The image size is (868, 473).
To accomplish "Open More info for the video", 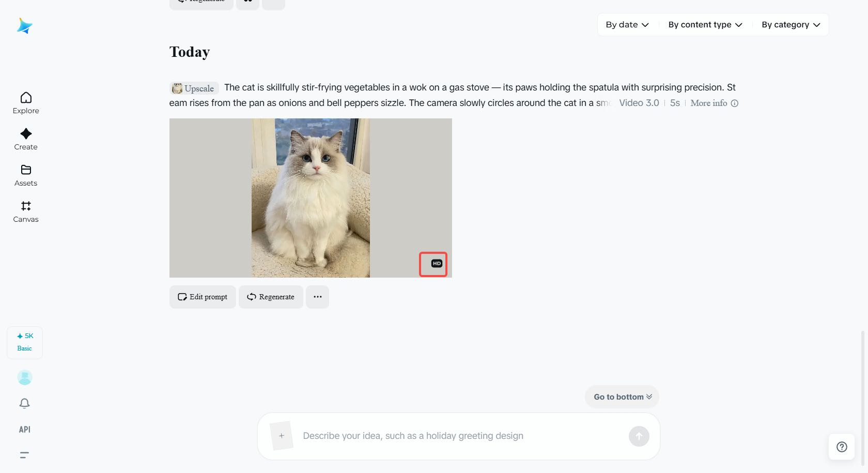I will click(x=714, y=103).
